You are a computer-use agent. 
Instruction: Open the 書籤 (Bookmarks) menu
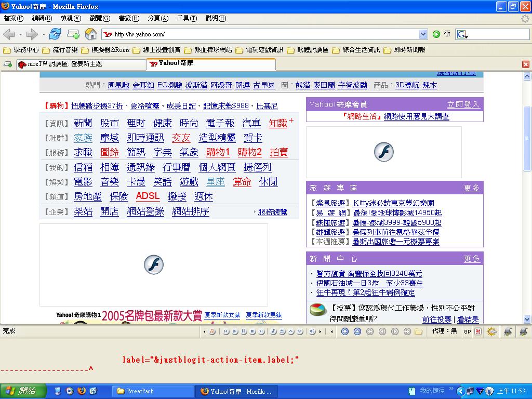tap(128, 18)
